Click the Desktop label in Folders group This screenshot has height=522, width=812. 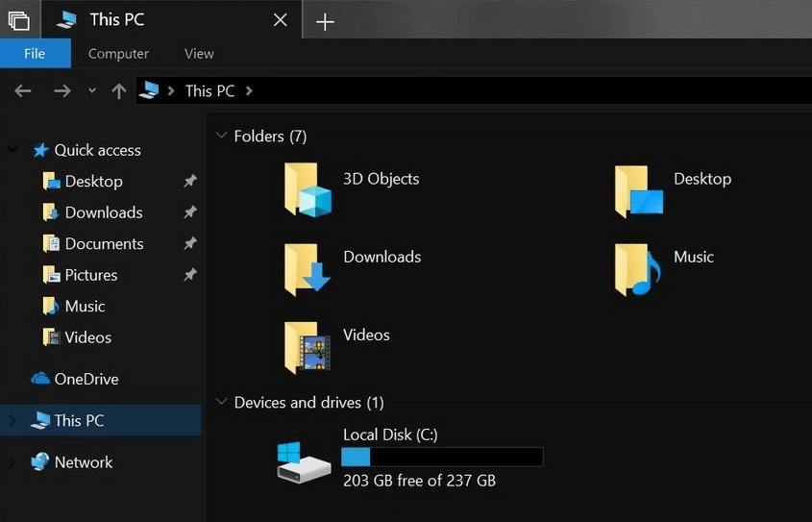coord(702,179)
